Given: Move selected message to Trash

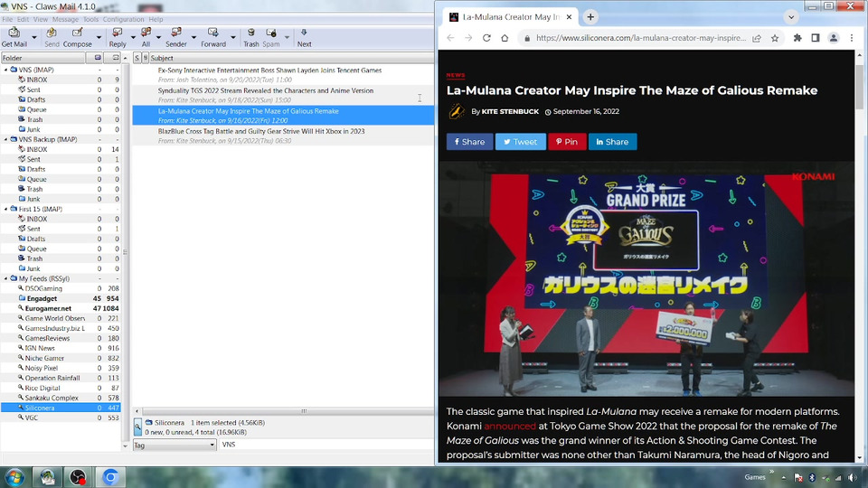Looking at the screenshot, I should pos(251,37).
